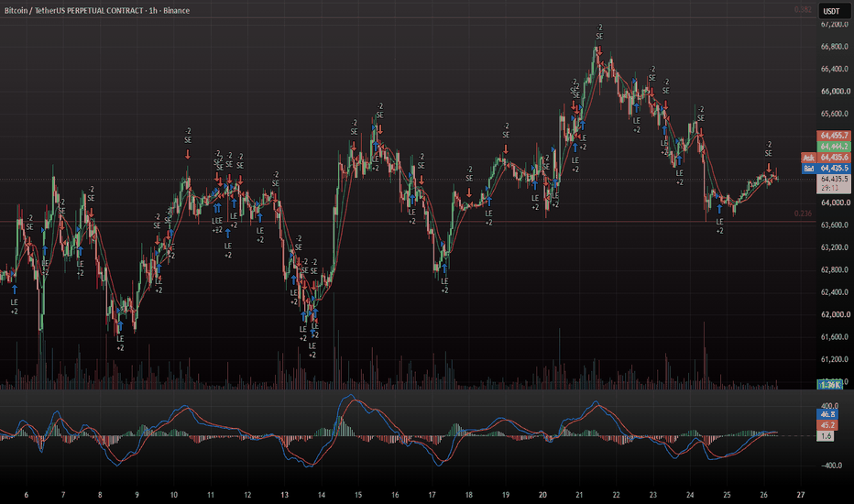This screenshot has width=854, height=504.
Task: Click the LE long-entry arrow on day 25
Action: (x=719, y=209)
